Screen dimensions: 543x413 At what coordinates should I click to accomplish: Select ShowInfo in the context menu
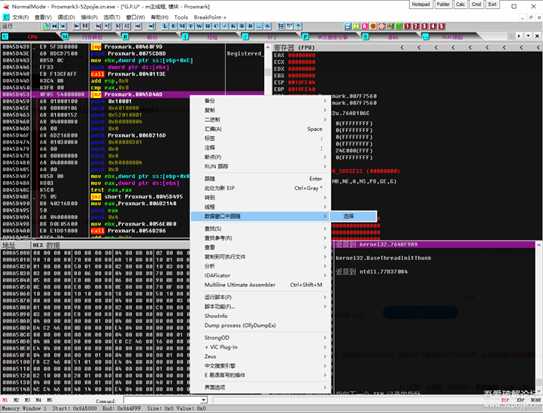click(260, 316)
